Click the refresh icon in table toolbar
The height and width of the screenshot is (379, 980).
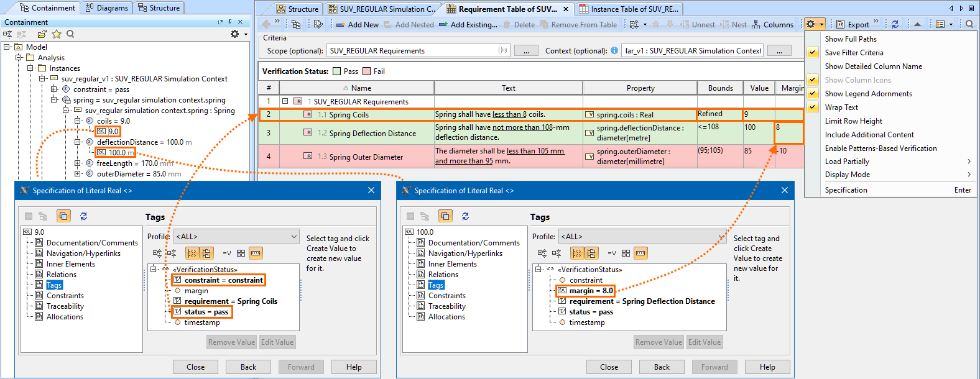895,24
